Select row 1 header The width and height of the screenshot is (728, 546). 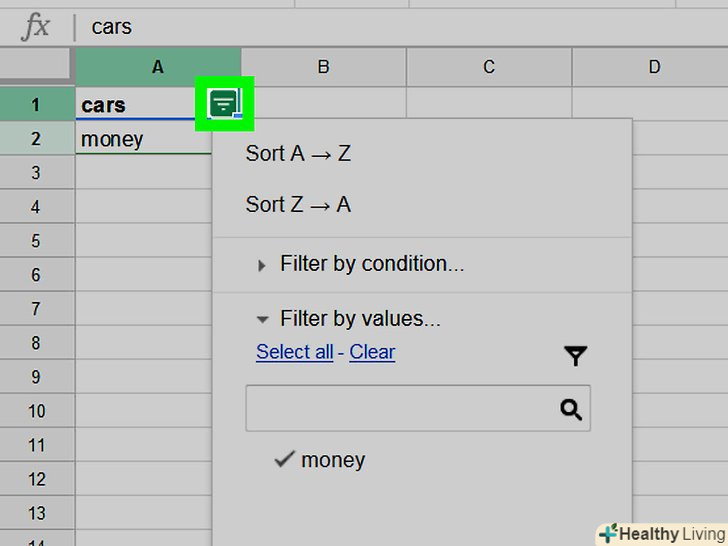37,104
